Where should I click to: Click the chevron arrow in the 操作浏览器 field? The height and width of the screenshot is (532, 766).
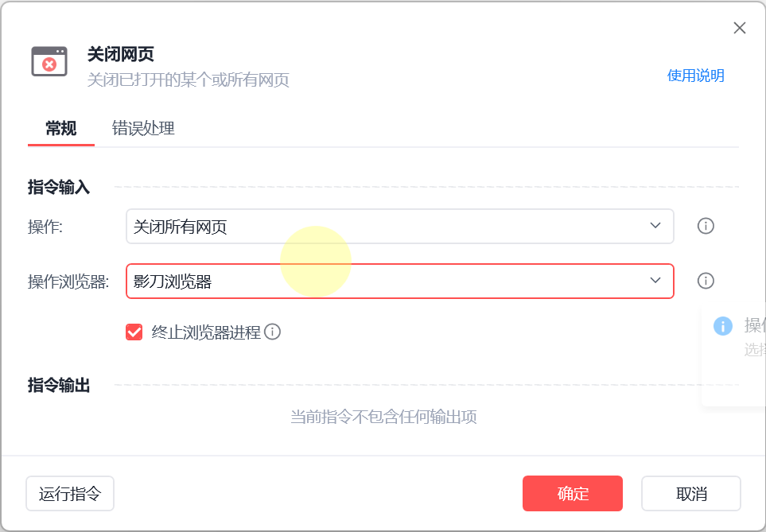click(655, 281)
